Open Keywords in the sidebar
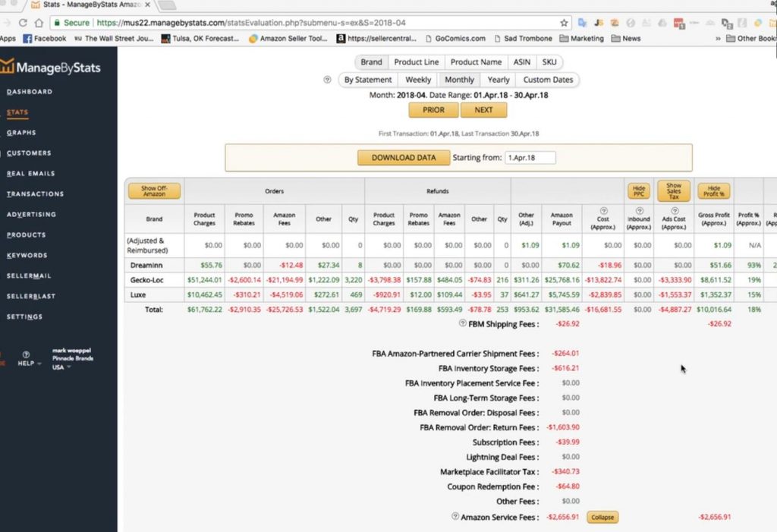777x532 pixels. 27,255
